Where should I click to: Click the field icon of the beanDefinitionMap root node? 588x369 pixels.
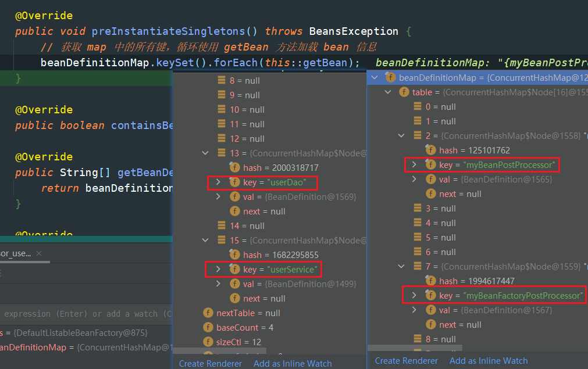(x=390, y=78)
